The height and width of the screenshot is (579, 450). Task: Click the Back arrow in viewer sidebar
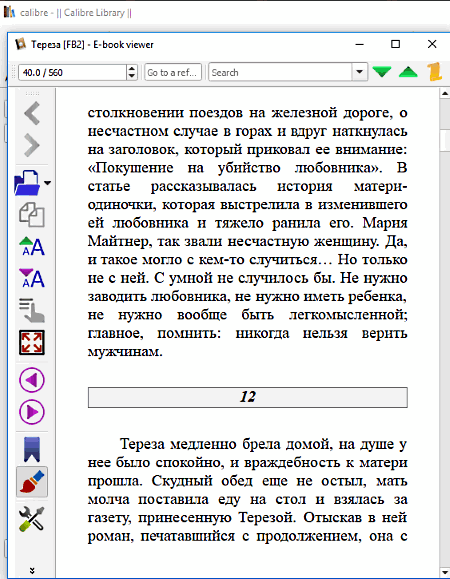pos(32,113)
